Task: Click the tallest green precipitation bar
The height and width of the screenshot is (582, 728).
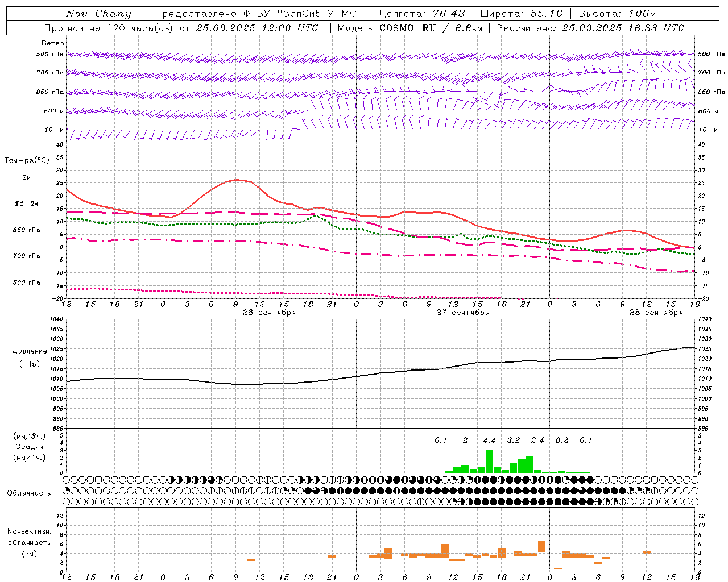Action: pos(489,462)
